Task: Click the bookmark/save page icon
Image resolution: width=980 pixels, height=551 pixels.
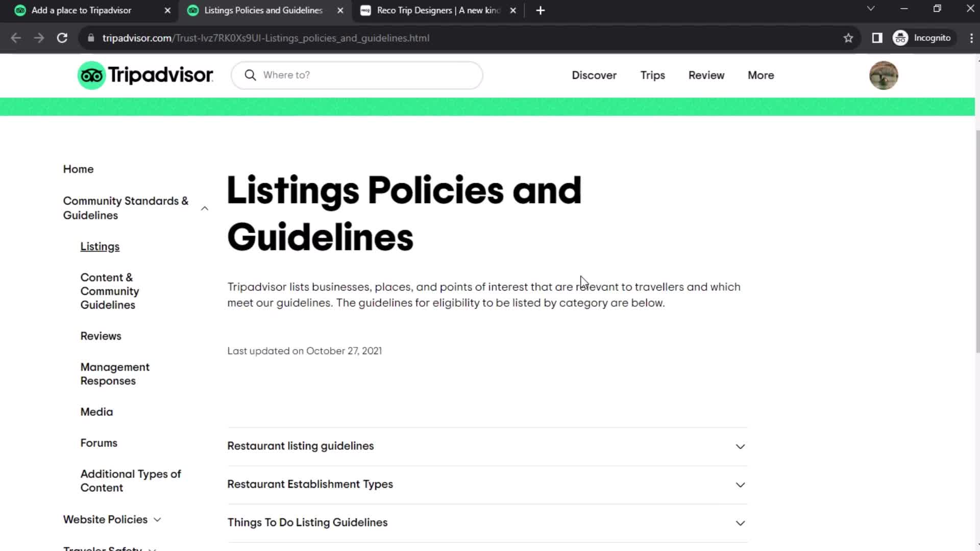Action: [848, 38]
